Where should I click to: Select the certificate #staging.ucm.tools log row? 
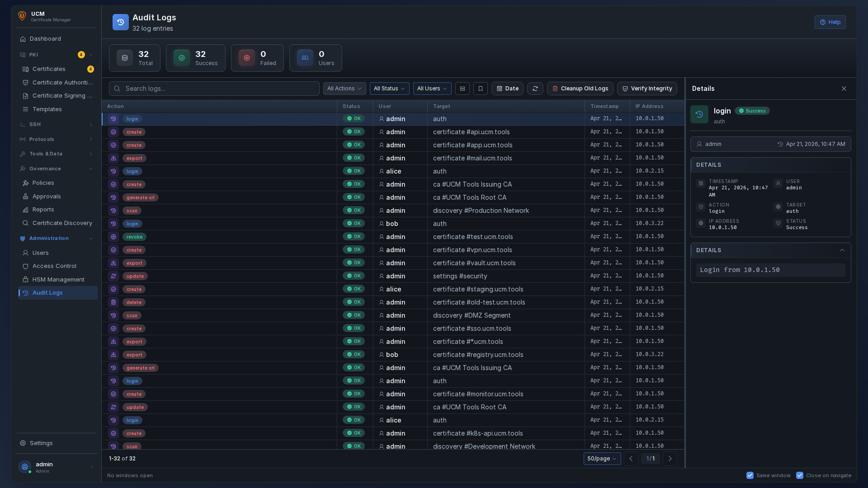[x=393, y=289]
